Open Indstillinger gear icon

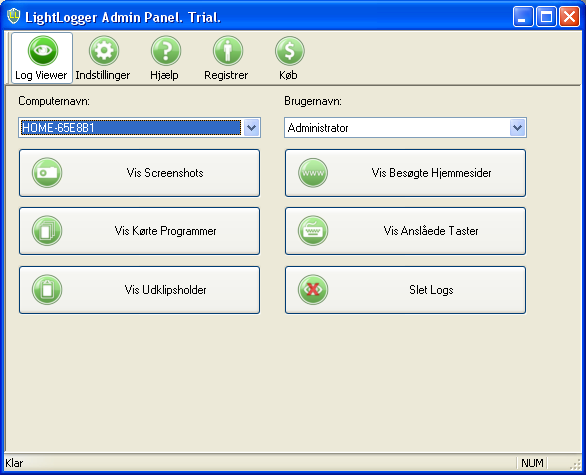(x=104, y=50)
